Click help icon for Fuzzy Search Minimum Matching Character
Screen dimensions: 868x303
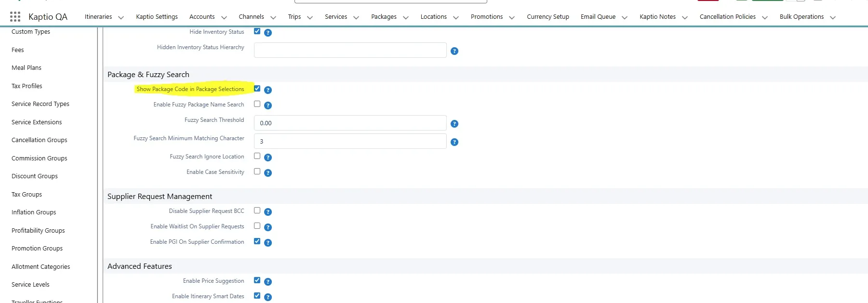click(x=454, y=142)
